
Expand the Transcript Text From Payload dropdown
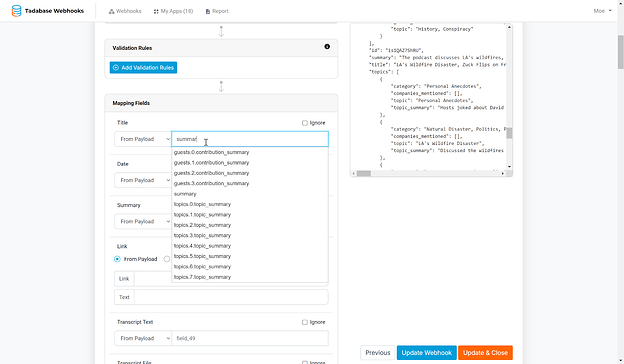(x=143, y=338)
